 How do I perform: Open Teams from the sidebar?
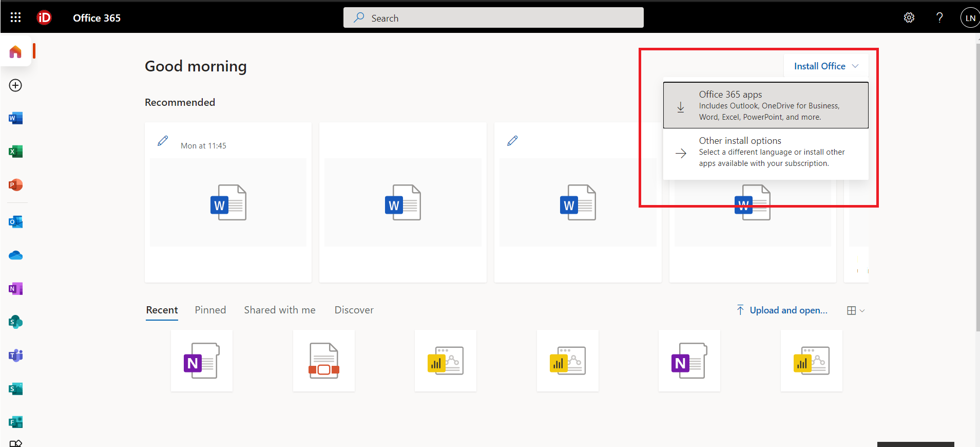click(15, 356)
